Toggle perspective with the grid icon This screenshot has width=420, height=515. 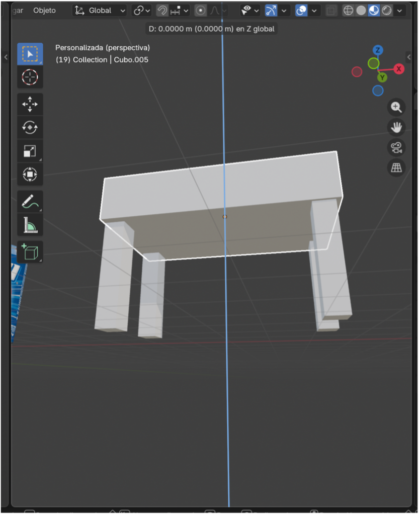(x=396, y=167)
